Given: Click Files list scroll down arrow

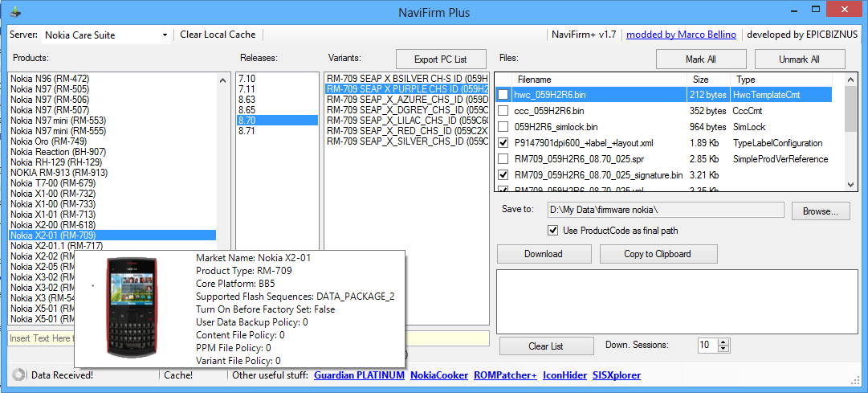Looking at the screenshot, I should [x=851, y=185].
